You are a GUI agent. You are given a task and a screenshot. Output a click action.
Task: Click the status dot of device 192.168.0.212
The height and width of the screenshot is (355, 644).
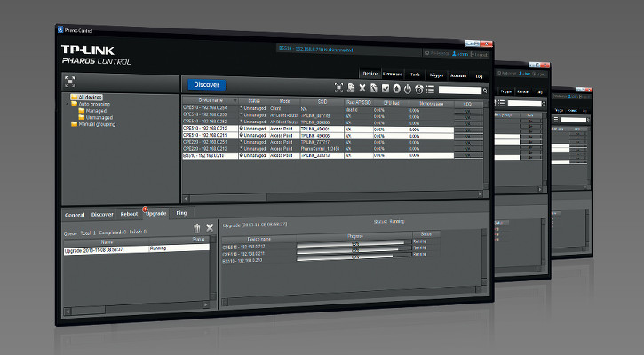[x=242, y=129]
